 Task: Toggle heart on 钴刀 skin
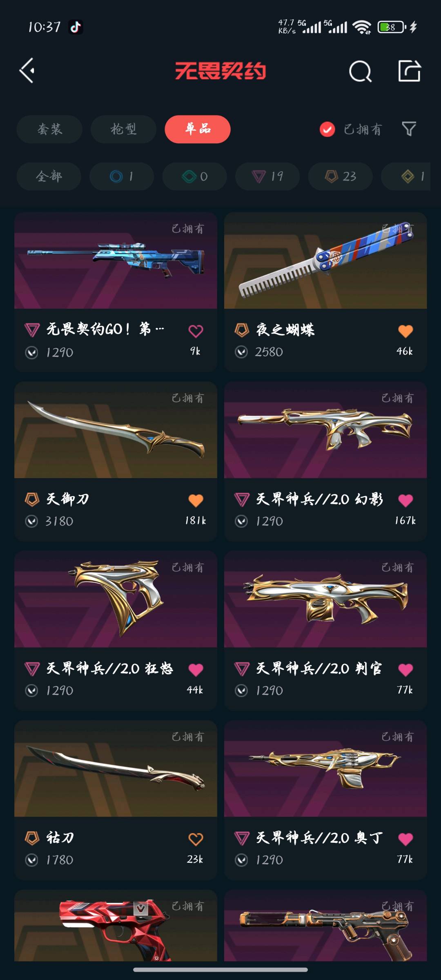coord(196,839)
